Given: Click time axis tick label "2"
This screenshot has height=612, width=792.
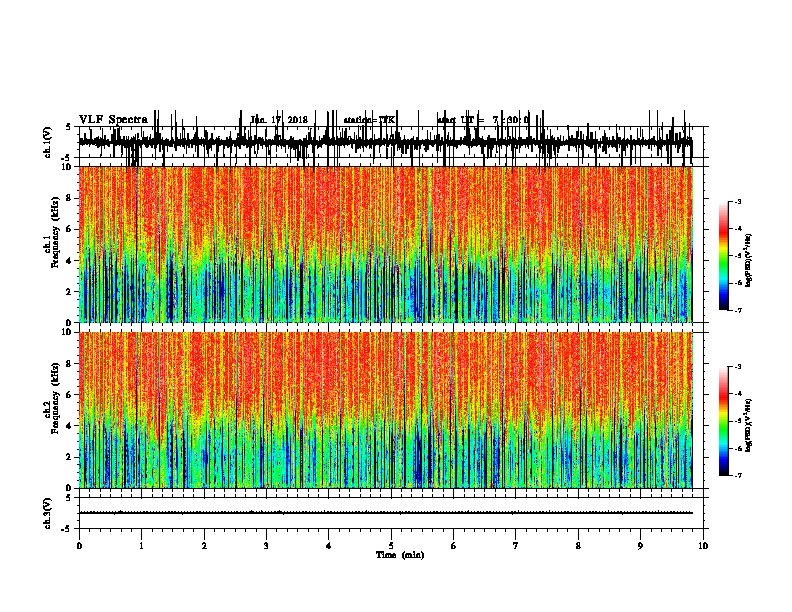Looking at the screenshot, I should point(204,546).
